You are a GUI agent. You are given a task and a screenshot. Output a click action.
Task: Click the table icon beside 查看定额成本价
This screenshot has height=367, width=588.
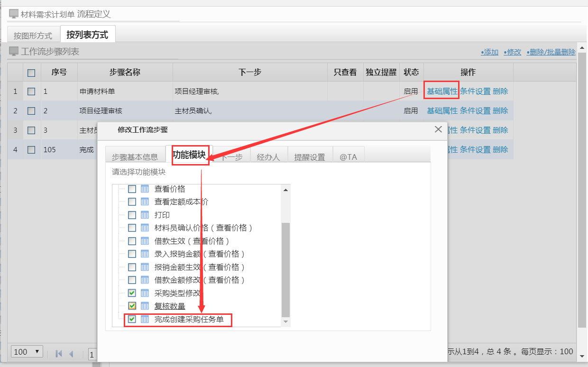coord(145,202)
